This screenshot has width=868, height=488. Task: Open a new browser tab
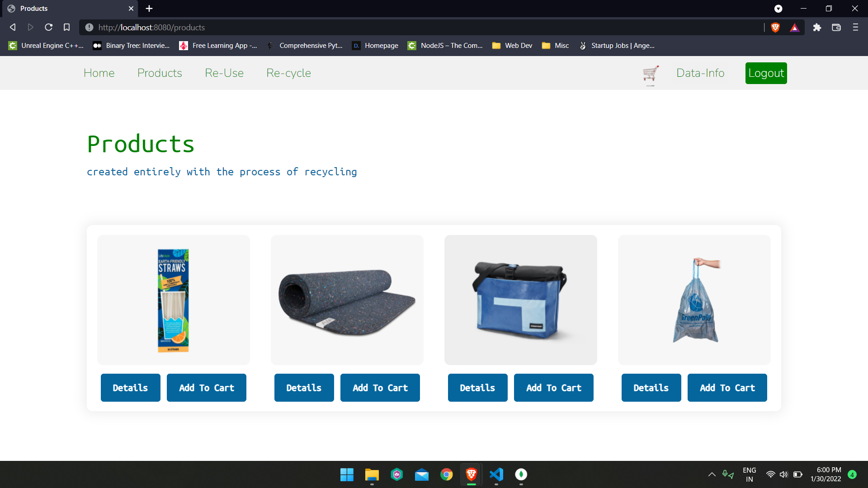click(149, 9)
